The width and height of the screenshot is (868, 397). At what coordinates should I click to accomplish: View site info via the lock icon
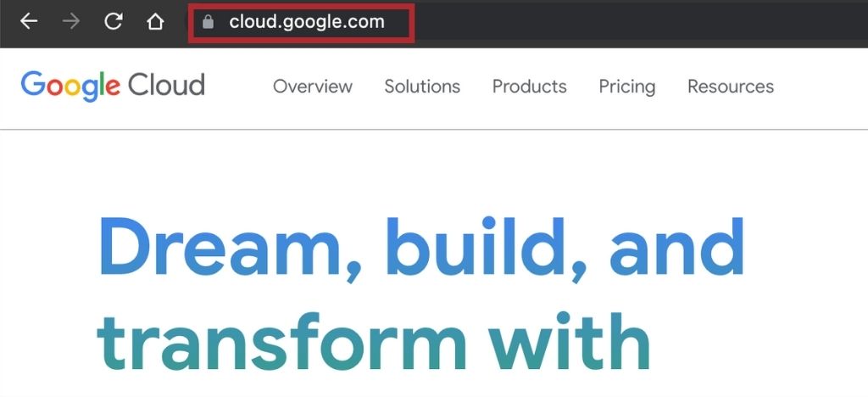click(x=209, y=23)
